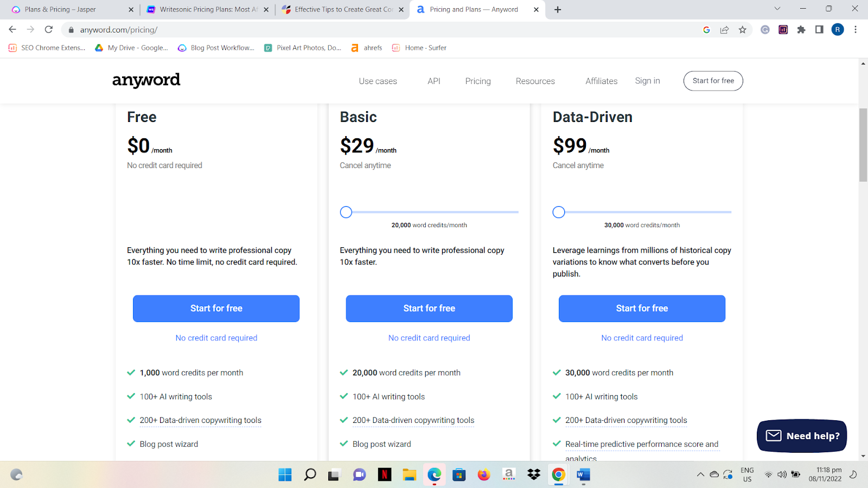Click the anyword logo
Screen dimensions: 868x488
(146, 80)
